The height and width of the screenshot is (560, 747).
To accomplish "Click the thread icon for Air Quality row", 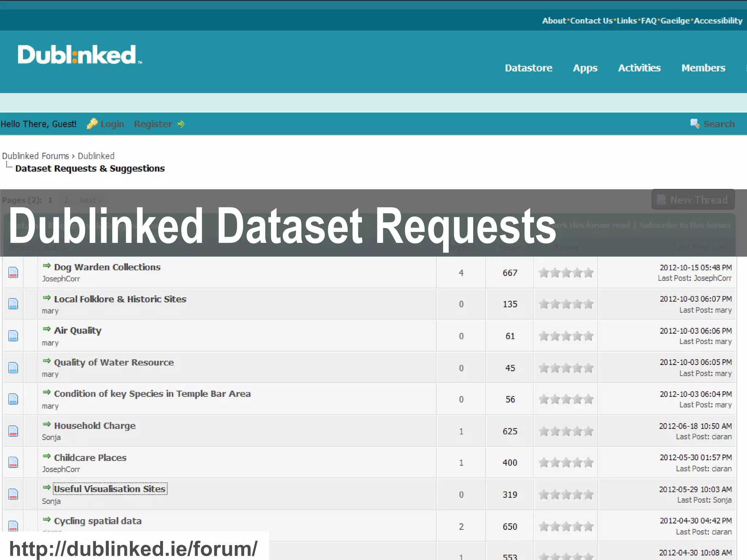I will click(x=13, y=336).
